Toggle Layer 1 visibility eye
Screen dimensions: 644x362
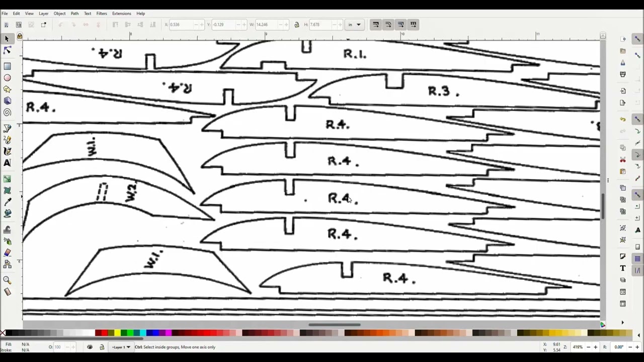point(90,347)
